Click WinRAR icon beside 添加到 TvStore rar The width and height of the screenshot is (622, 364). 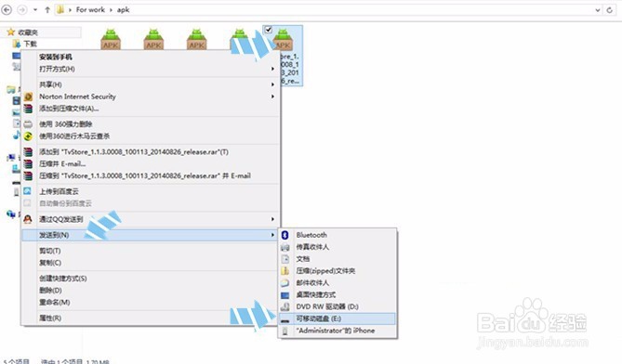point(28,152)
